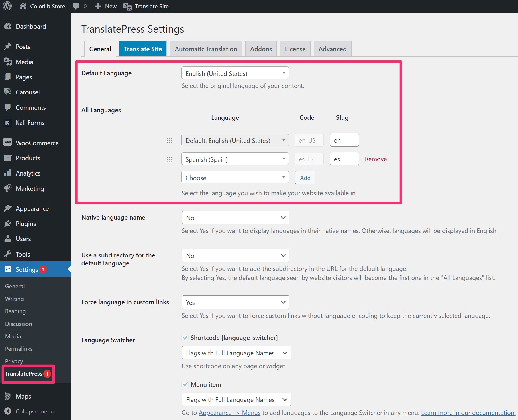Click the Settings sliders icon
This screenshot has width=518, height=420.
pos(8,269)
